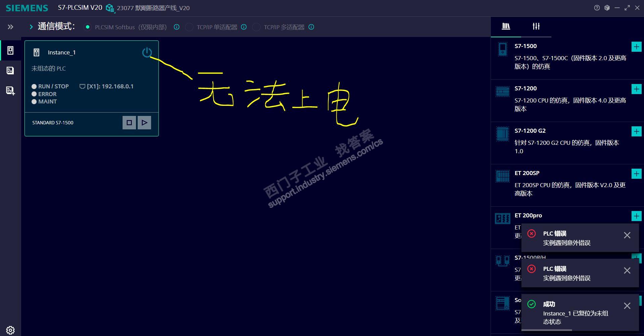The width and height of the screenshot is (644, 336).
Task: Click the ET 200pro library title
Action: coord(528,215)
